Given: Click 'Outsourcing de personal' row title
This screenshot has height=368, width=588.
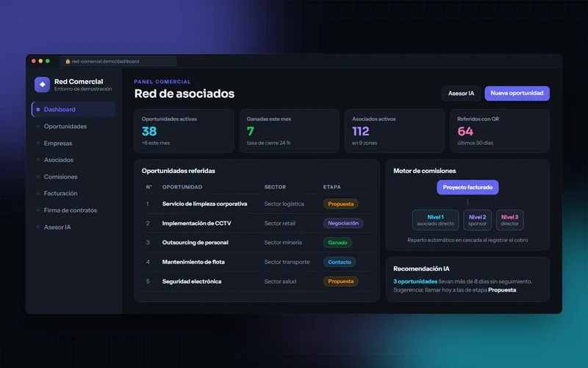Looking at the screenshot, I should (195, 243).
